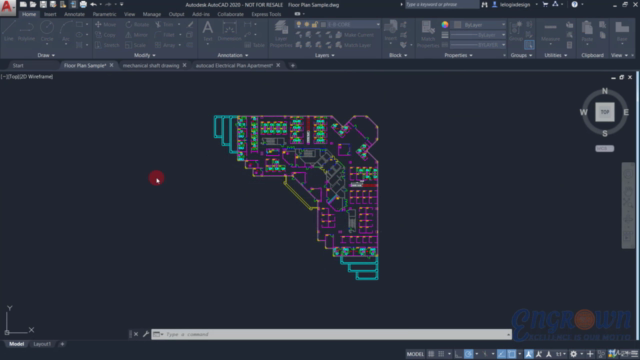Click the Save icon in quick access toolbar
Screen dimensions: 640x360
[x=43, y=4]
